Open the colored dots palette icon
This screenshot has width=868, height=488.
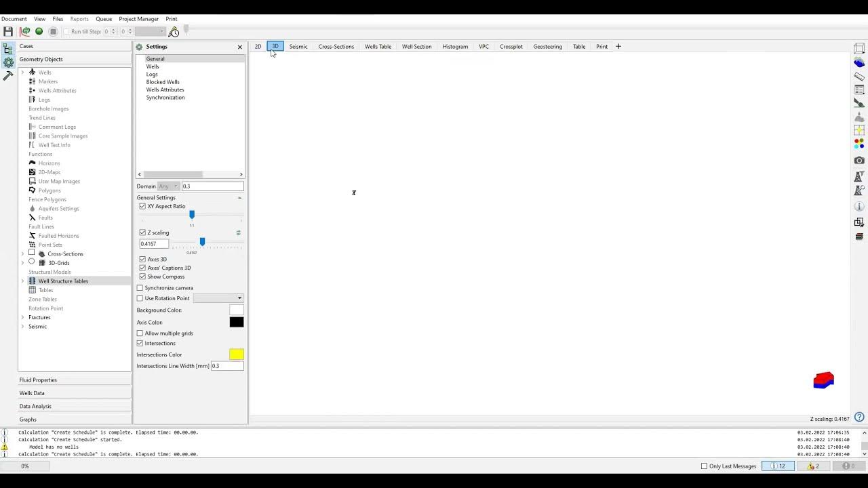point(859,143)
